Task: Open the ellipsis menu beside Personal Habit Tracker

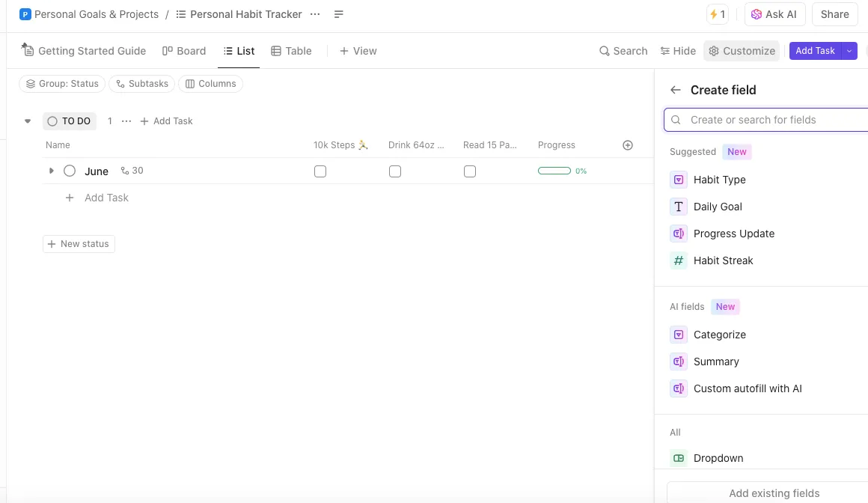Action: pos(315,14)
